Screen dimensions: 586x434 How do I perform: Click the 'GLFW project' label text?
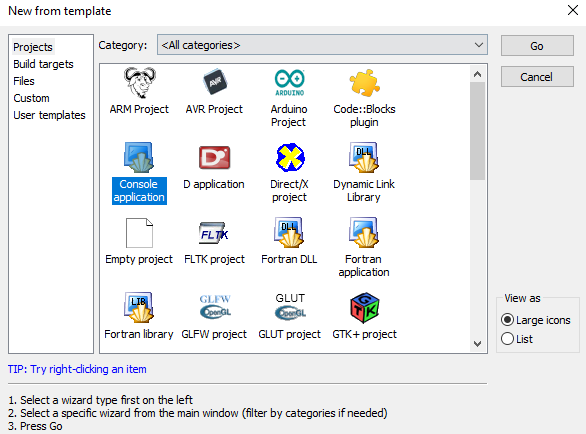point(214,334)
